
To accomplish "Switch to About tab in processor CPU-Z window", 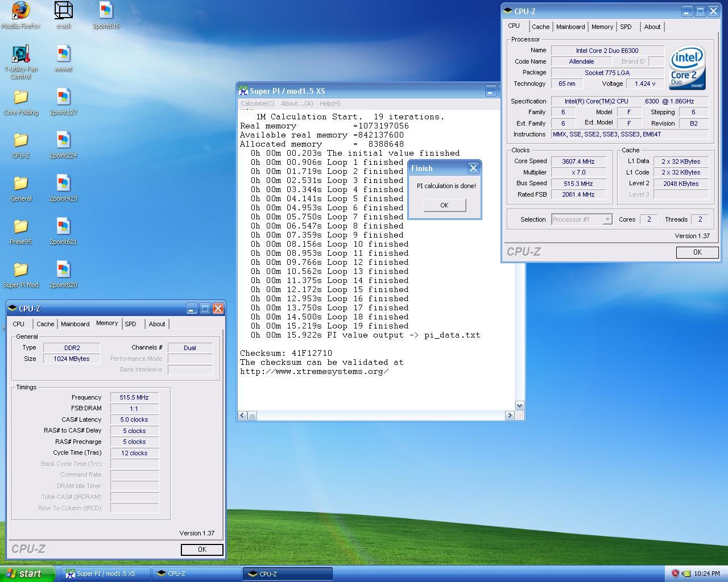I will pos(652,27).
